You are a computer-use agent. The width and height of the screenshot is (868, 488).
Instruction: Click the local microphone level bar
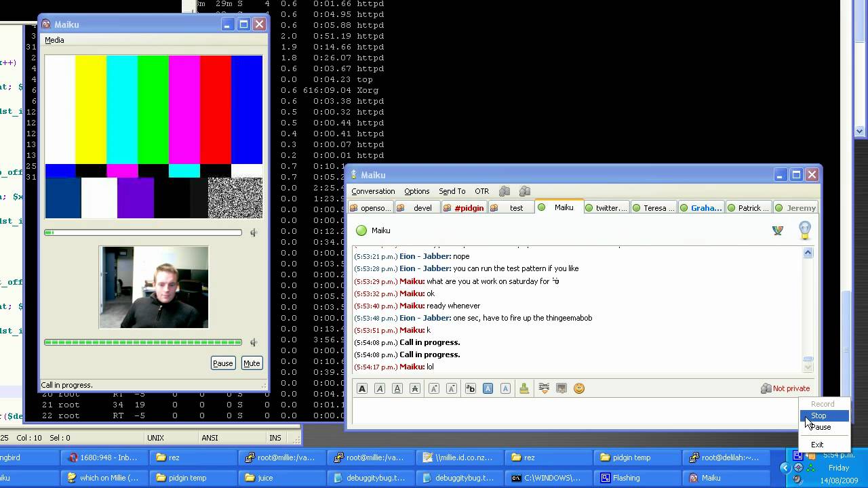pyautogui.click(x=143, y=342)
